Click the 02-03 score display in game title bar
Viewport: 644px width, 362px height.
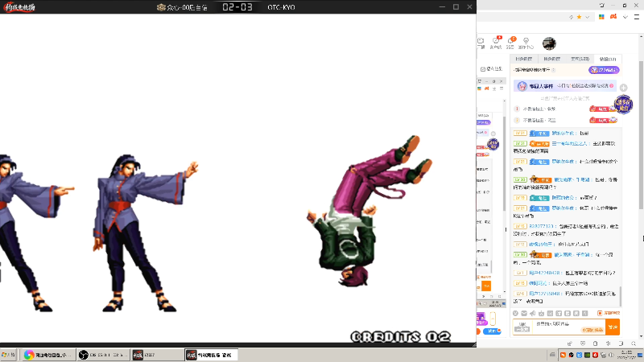click(237, 7)
